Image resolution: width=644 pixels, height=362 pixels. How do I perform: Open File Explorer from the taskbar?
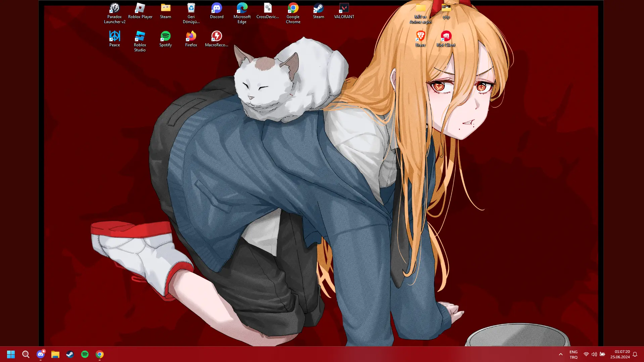(x=55, y=354)
